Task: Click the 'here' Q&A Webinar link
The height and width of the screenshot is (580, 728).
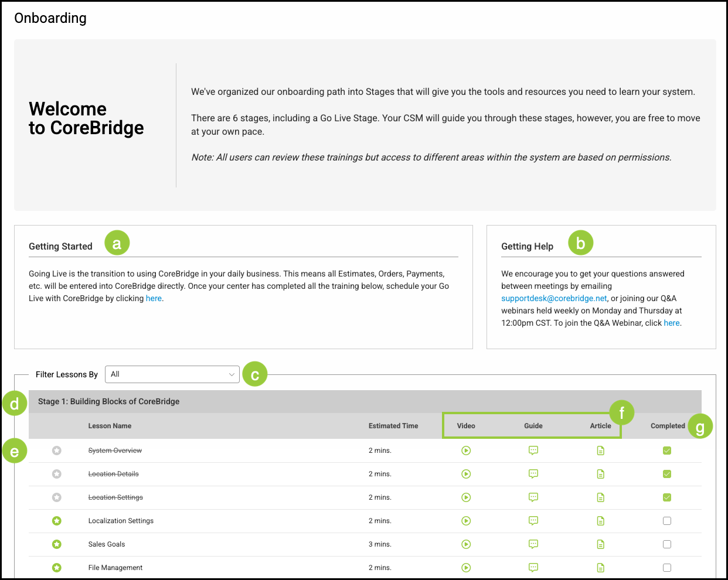Action: (672, 323)
